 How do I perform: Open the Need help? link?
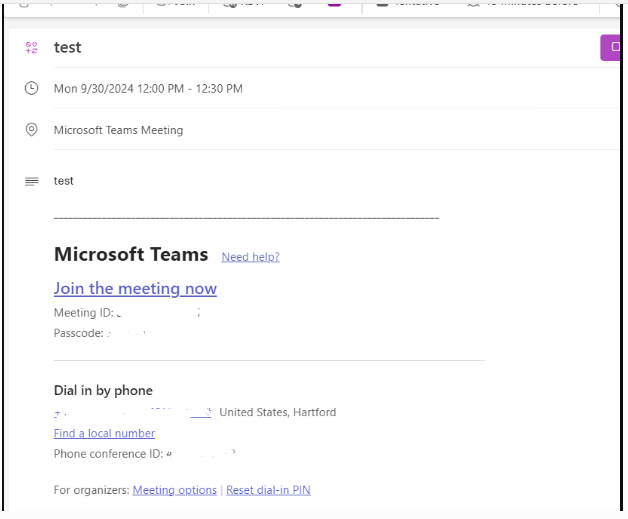pyautogui.click(x=250, y=257)
